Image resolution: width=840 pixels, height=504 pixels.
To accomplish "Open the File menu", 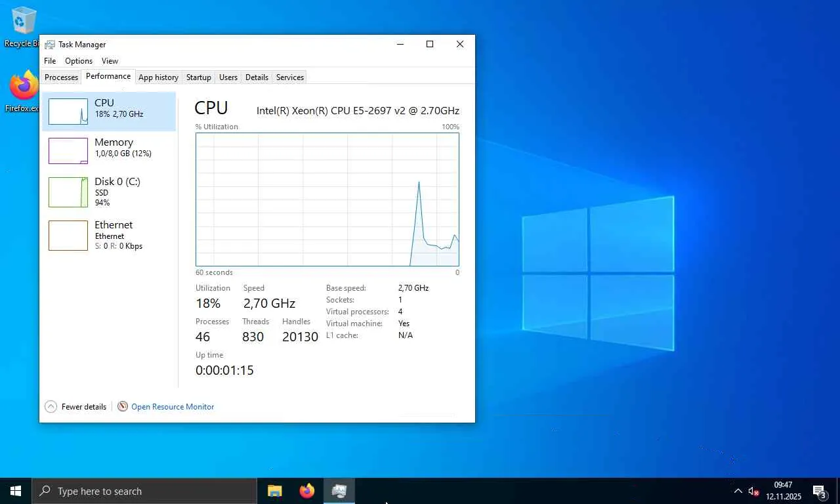I will (x=50, y=61).
